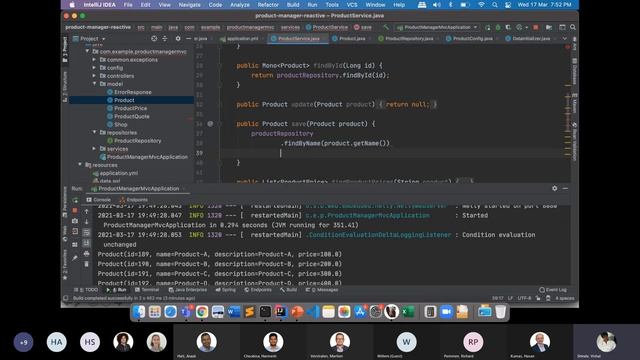This screenshot has width=640, height=360.
Task: Open Chrome from the Dock
Action: tap(202, 312)
